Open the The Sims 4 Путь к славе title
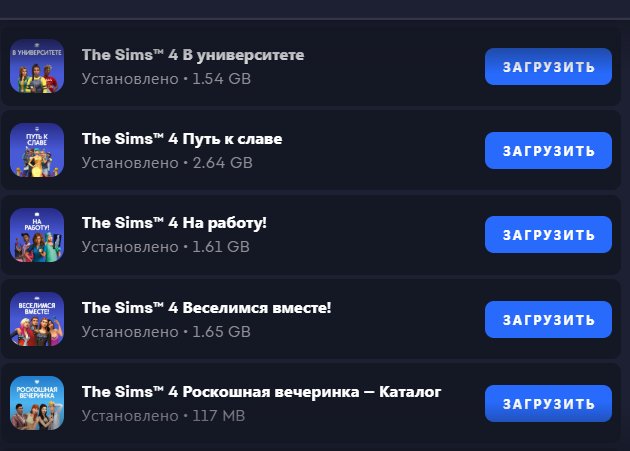This screenshot has height=451, width=630. click(182, 139)
